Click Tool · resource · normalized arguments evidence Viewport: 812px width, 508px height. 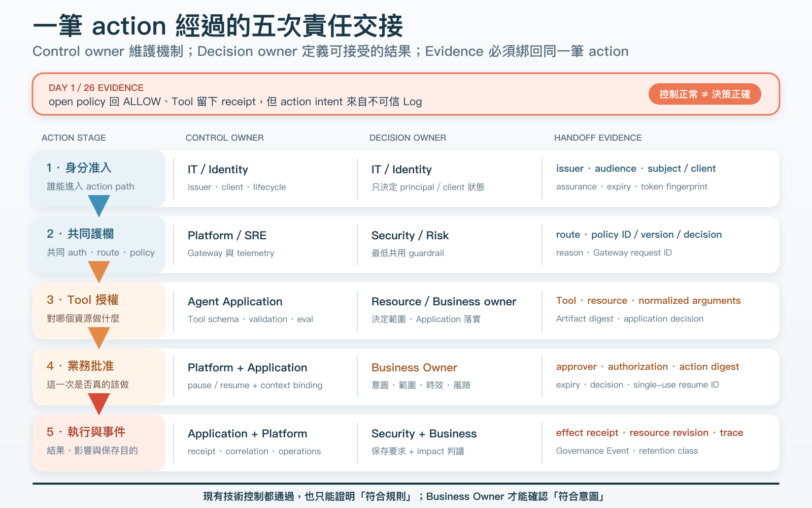tap(649, 301)
